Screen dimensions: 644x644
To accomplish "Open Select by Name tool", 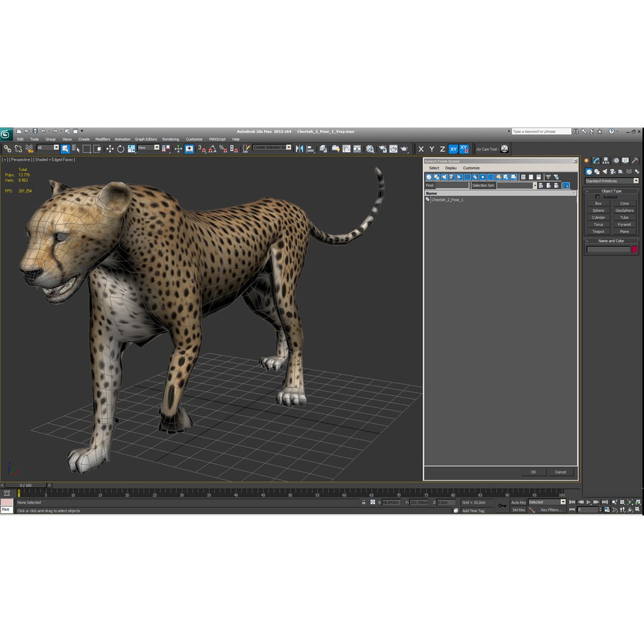I will (x=76, y=148).
